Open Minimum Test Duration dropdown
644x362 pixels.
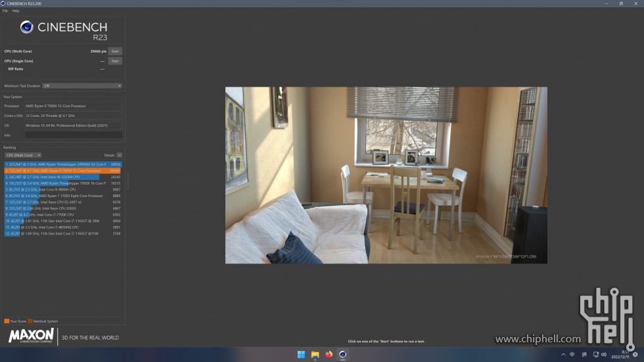[82, 86]
